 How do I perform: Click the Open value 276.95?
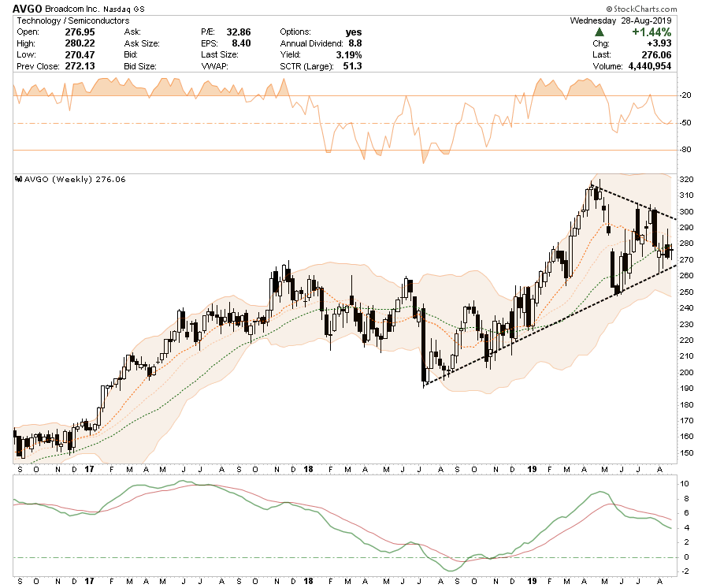(x=80, y=32)
